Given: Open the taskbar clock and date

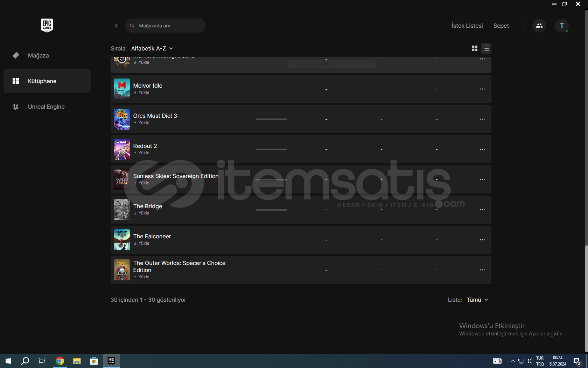Looking at the screenshot, I should pos(558,361).
